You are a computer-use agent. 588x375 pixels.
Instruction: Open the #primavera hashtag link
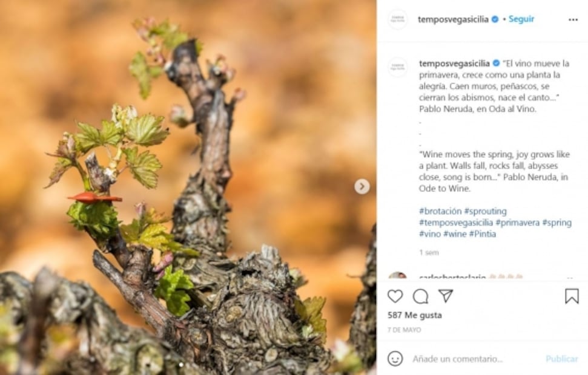(517, 223)
